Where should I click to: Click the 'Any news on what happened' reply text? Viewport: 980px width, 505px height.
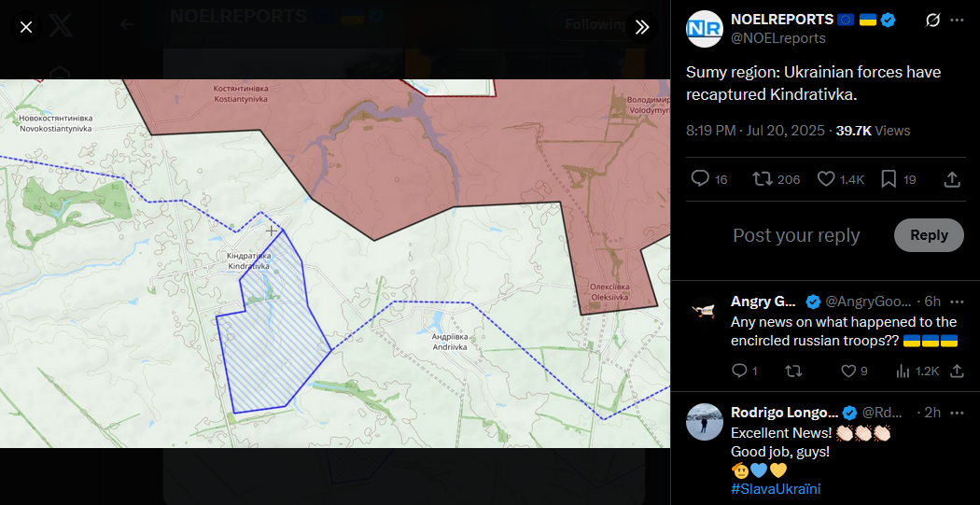pyautogui.click(x=845, y=331)
